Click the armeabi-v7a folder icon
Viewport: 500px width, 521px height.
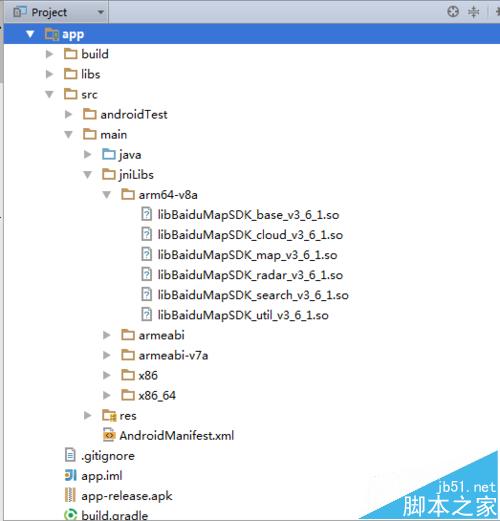click(x=128, y=355)
